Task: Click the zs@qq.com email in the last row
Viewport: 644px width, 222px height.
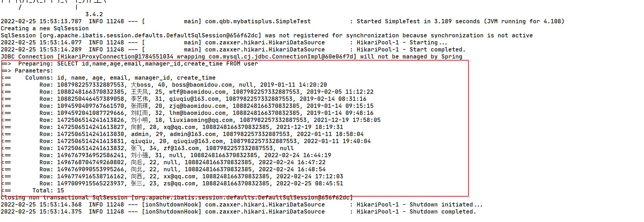Action: [179, 184]
